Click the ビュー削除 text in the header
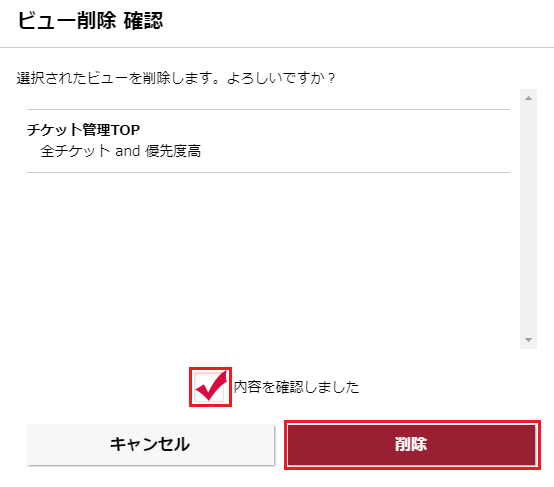Viewport: 554px width, 487px height. pos(67,20)
